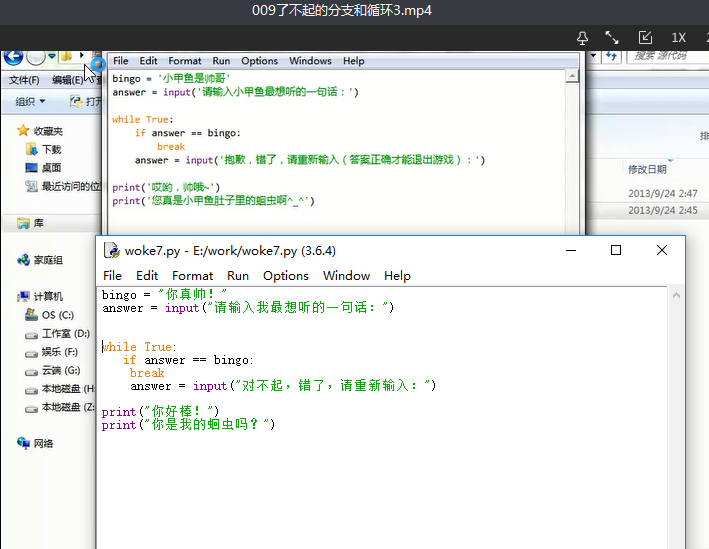This screenshot has height=549, width=709.
Task: Click the 修改日期 column header
Action: tap(646, 169)
